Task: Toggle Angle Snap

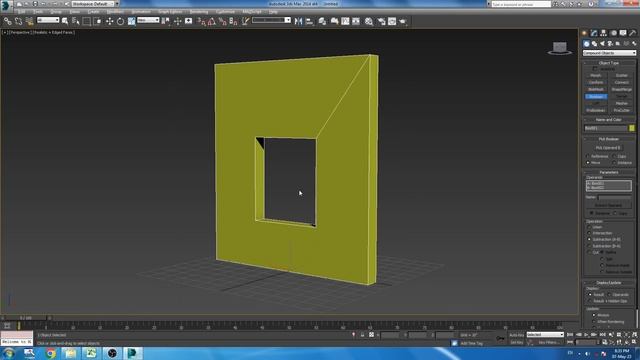Action: (212, 21)
